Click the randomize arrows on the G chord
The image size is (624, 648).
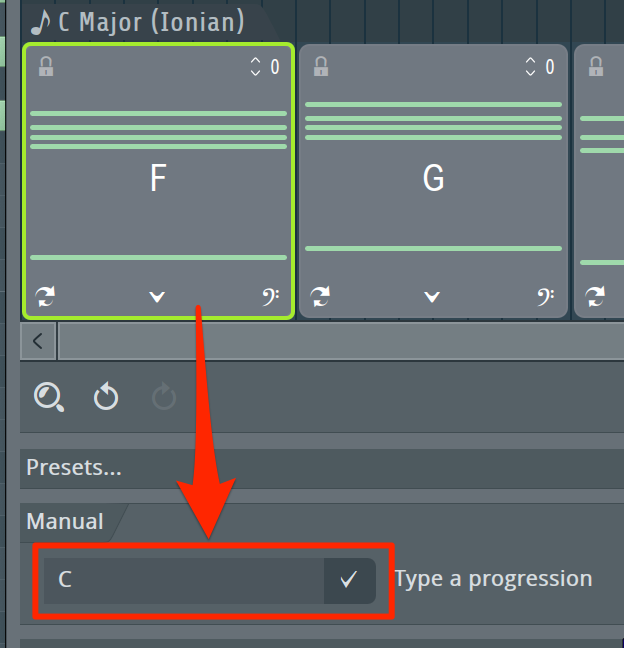(320, 297)
